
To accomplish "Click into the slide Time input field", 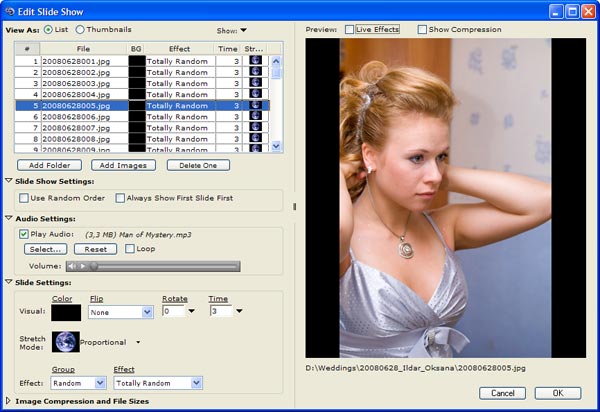I will click(221, 311).
